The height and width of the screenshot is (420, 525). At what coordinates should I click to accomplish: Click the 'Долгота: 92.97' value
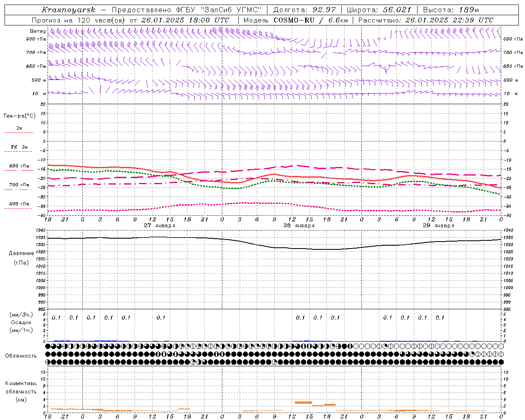click(x=305, y=10)
